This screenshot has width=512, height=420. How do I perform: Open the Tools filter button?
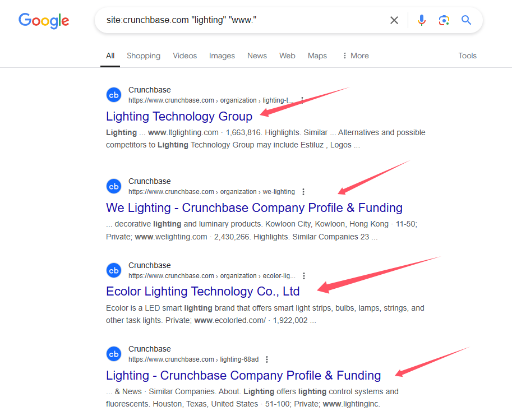(467, 56)
